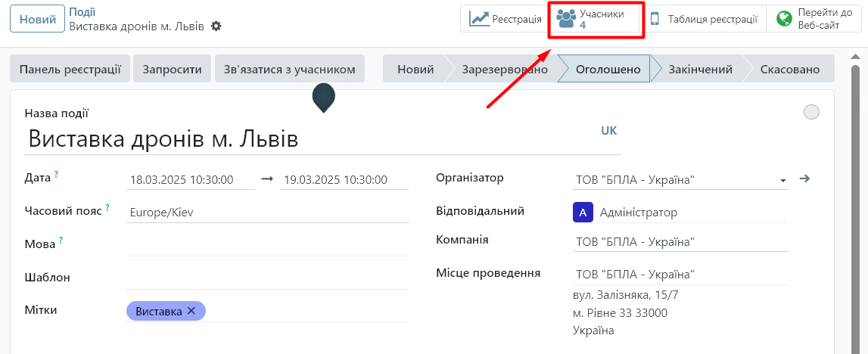Click the Реєстрація chart icon

(479, 19)
